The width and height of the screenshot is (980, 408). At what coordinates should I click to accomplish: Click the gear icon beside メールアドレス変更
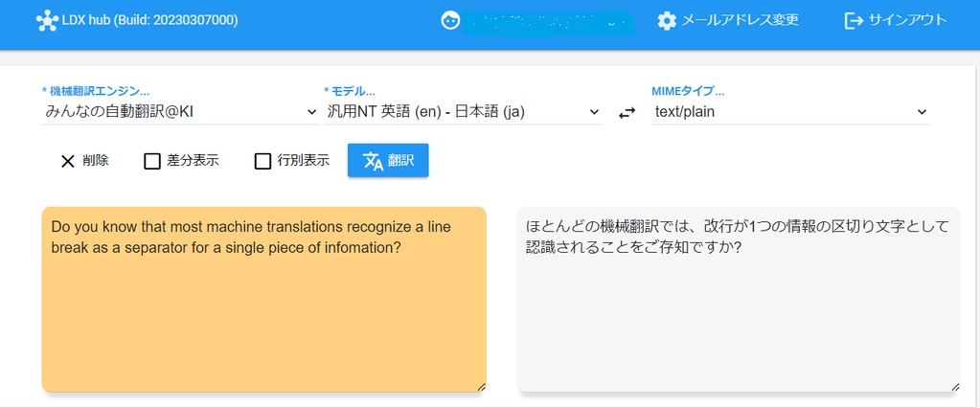point(667,20)
